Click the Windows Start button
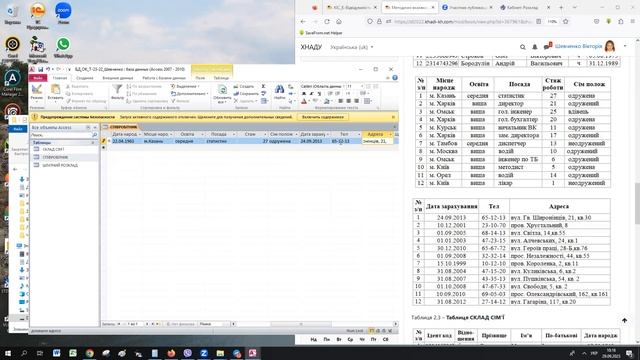Image resolution: width=640 pixels, height=360 pixels. click(x=7, y=353)
